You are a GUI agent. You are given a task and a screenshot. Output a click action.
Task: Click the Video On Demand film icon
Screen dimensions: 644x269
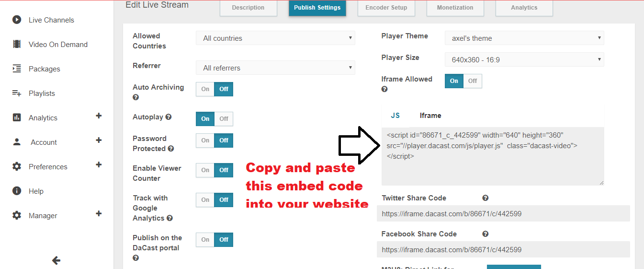tap(17, 45)
